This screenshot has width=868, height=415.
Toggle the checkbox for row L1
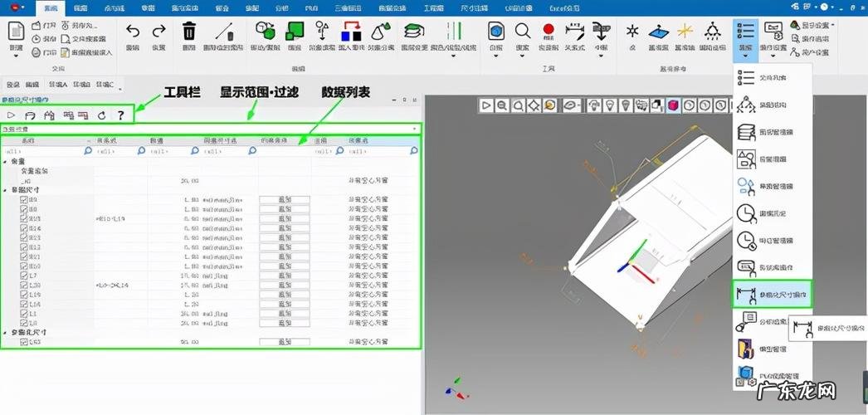pyautogui.click(x=24, y=314)
